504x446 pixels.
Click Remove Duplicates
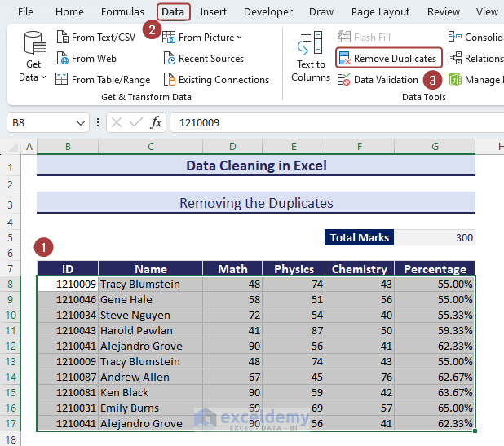point(389,59)
